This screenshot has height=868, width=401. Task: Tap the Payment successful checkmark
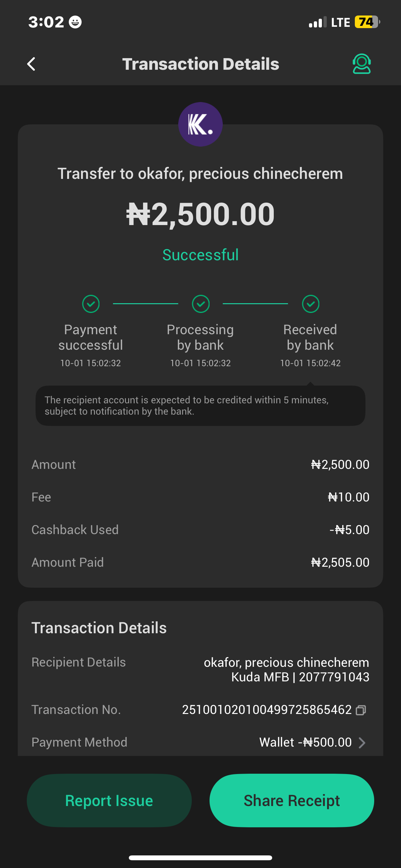pyautogui.click(x=91, y=304)
